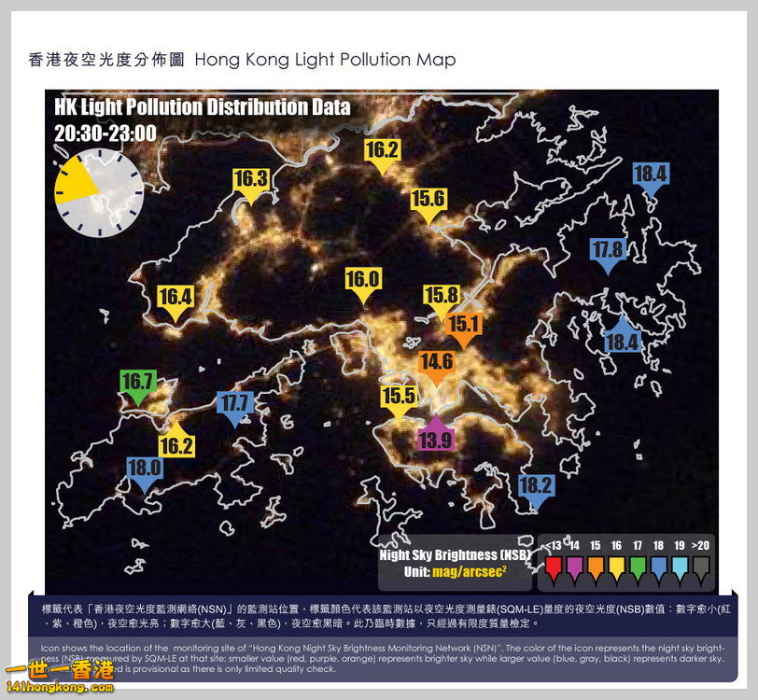Click the yellow 16.3 station marker
This screenshot has height=700, width=758.
[x=251, y=181]
